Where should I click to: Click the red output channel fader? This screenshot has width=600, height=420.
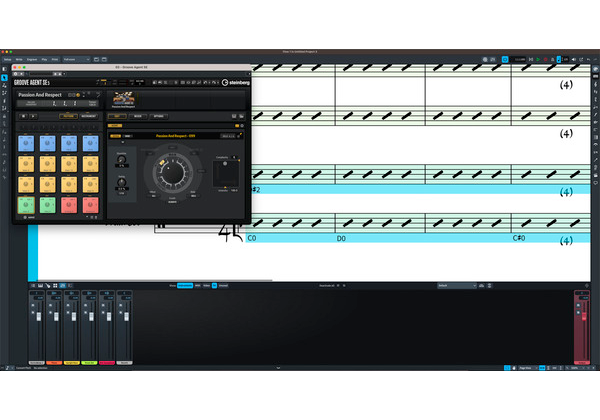pos(584,316)
